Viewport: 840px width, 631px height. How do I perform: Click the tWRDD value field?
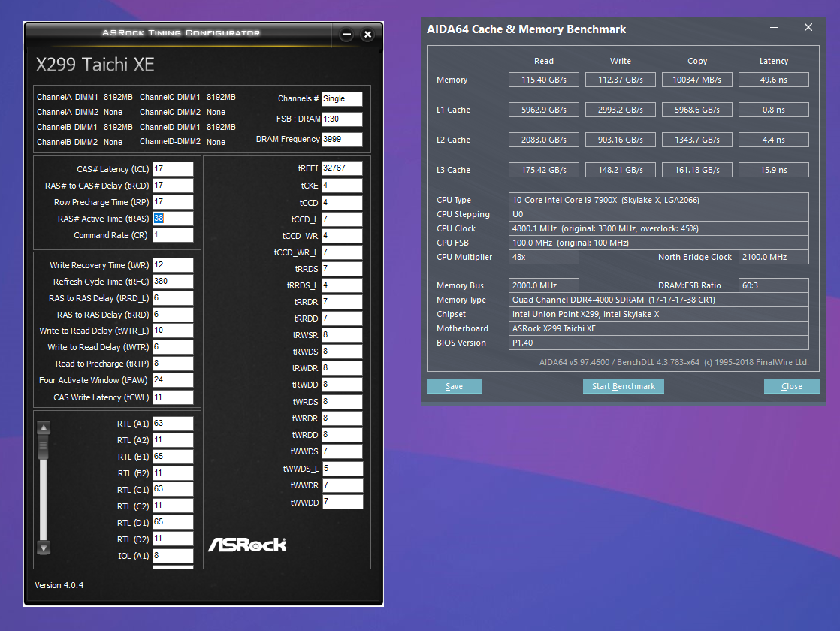point(343,435)
